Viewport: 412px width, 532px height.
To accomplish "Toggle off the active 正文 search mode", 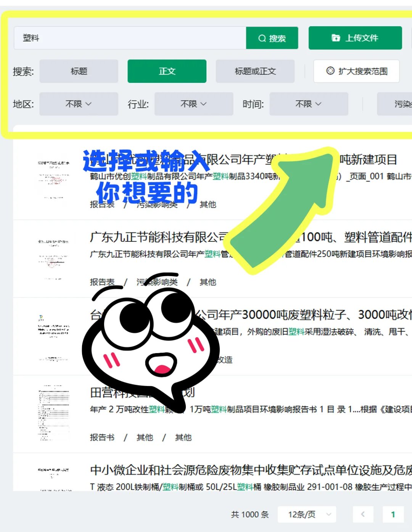I will coord(167,71).
